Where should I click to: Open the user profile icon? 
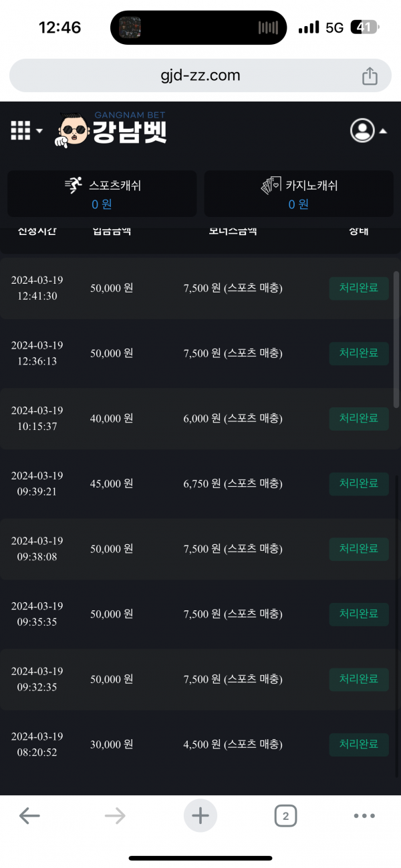pyautogui.click(x=362, y=130)
